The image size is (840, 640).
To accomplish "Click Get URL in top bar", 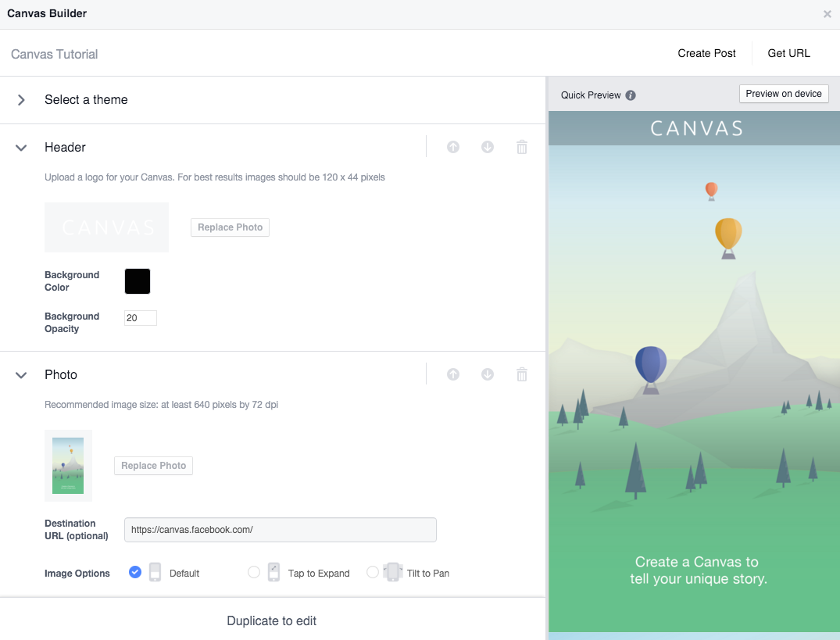I will tap(788, 53).
